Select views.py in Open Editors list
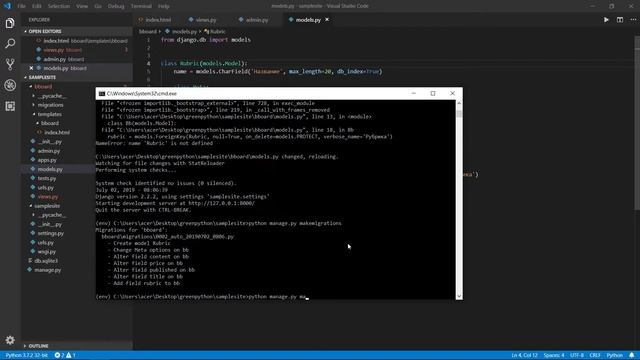The width and height of the screenshot is (640, 360). coord(77,50)
